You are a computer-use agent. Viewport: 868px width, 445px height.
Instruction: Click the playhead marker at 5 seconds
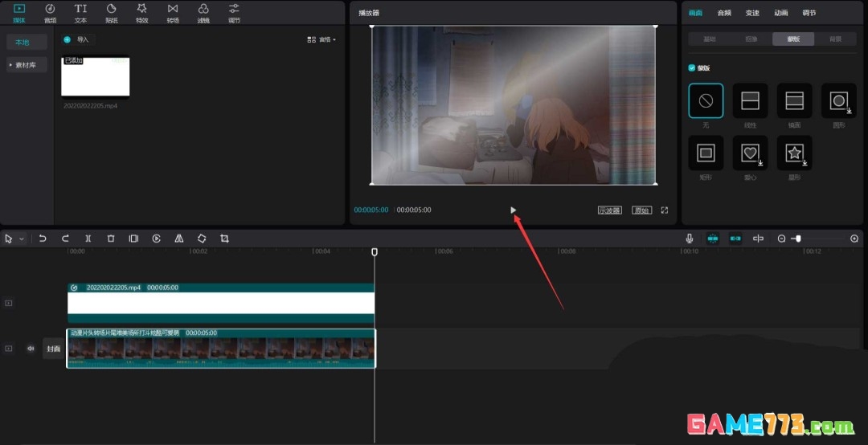coord(375,252)
